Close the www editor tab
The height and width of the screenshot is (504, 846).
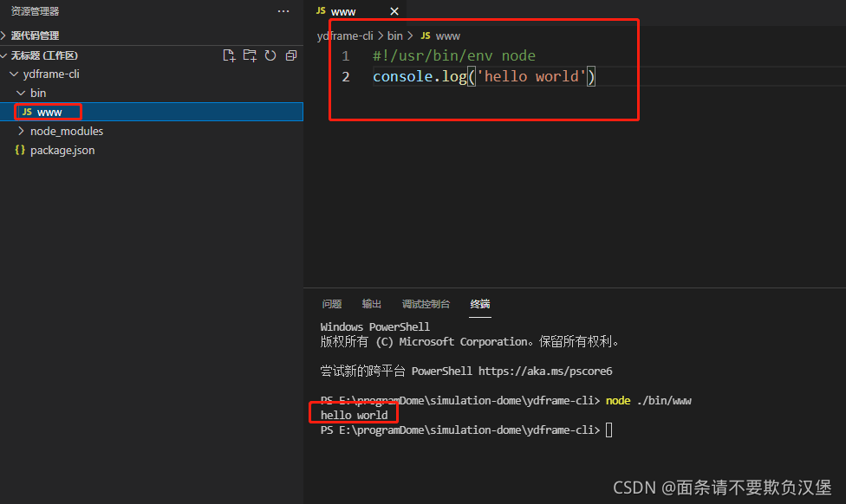(x=394, y=11)
